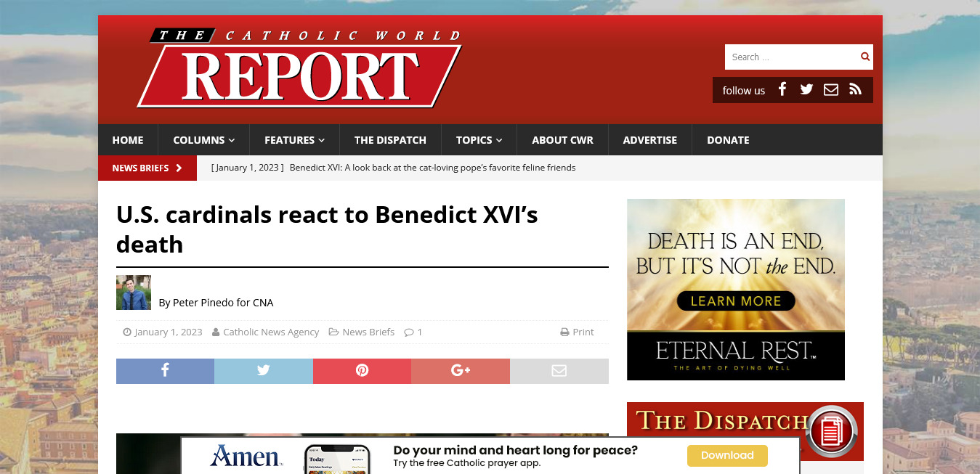Screen dimensions: 980x474
Task: Click the email envelope icon in header
Action: click(831, 89)
